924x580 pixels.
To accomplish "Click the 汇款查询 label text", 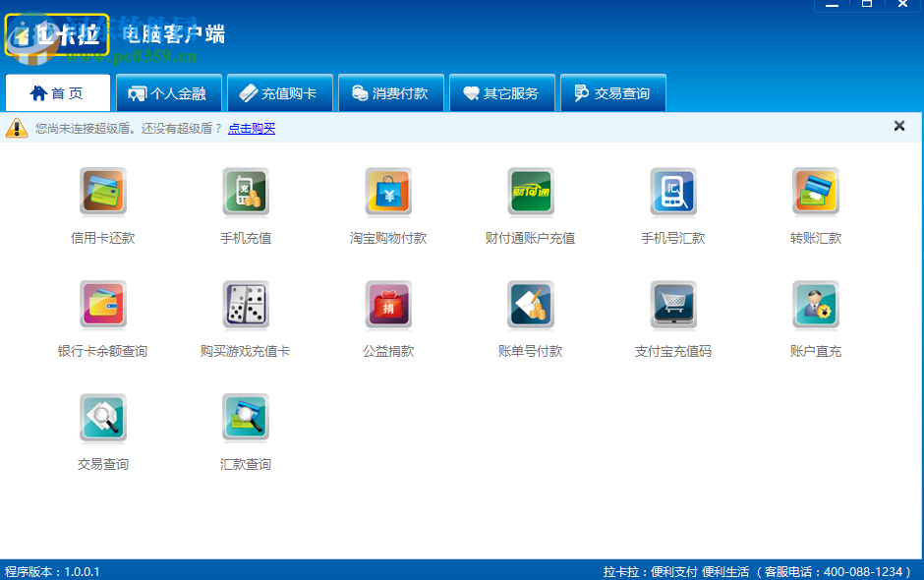I will tap(246, 464).
